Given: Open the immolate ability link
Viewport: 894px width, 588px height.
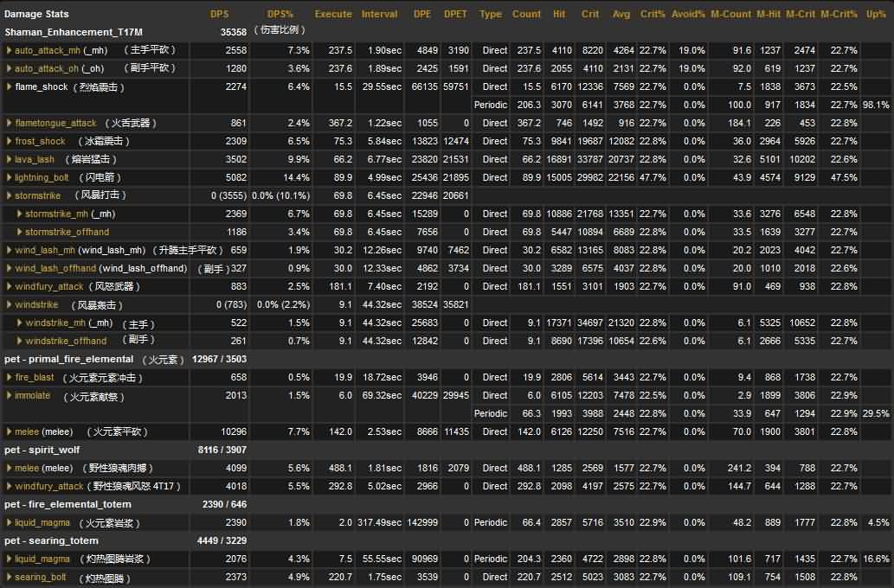Looking at the screenshot, I should pyautogui.click(x=33, y=395).
